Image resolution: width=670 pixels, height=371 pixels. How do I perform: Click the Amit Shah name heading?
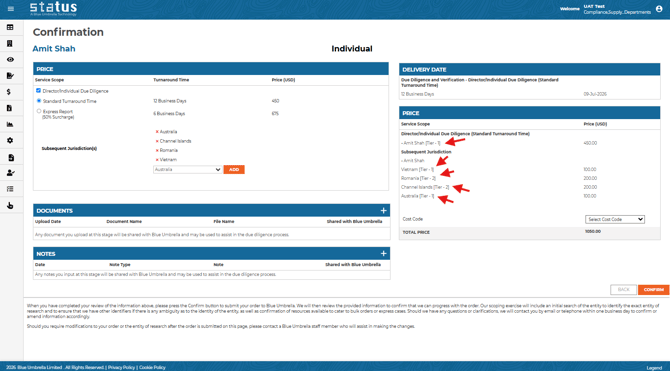pyautogui.click(x=54, y=49)
